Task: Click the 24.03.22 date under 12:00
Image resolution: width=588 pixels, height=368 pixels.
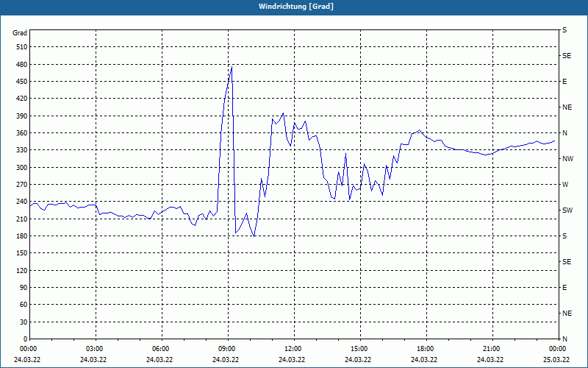Action: 291,360
